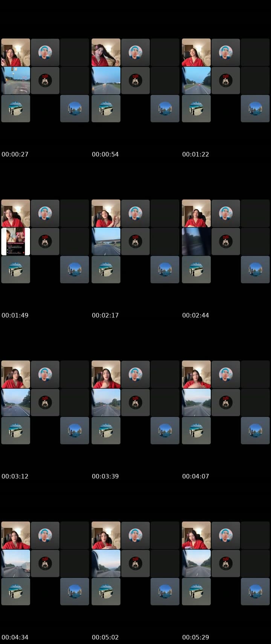Click the city skyline avatar in the 00:00:54 frame

tap(165, 109)
